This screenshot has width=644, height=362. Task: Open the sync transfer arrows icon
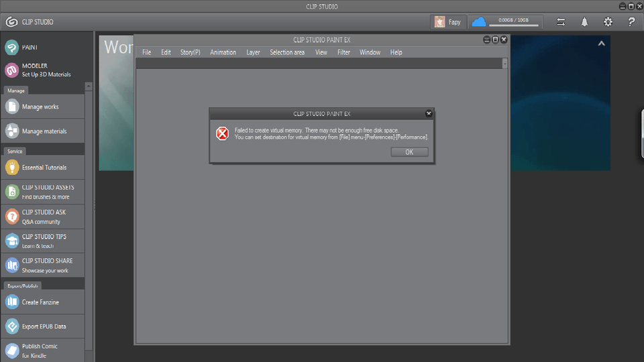pyautogui.click(x=561, y=21)
